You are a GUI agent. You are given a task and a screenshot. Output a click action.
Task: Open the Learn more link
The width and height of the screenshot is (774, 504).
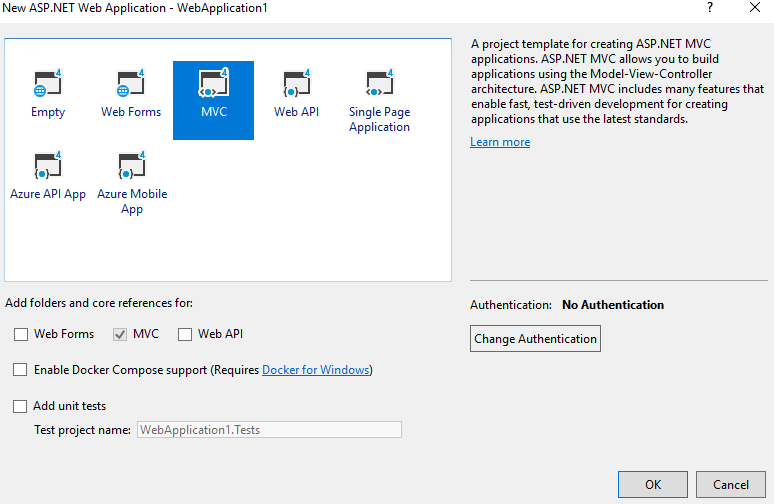click(500, 142)
